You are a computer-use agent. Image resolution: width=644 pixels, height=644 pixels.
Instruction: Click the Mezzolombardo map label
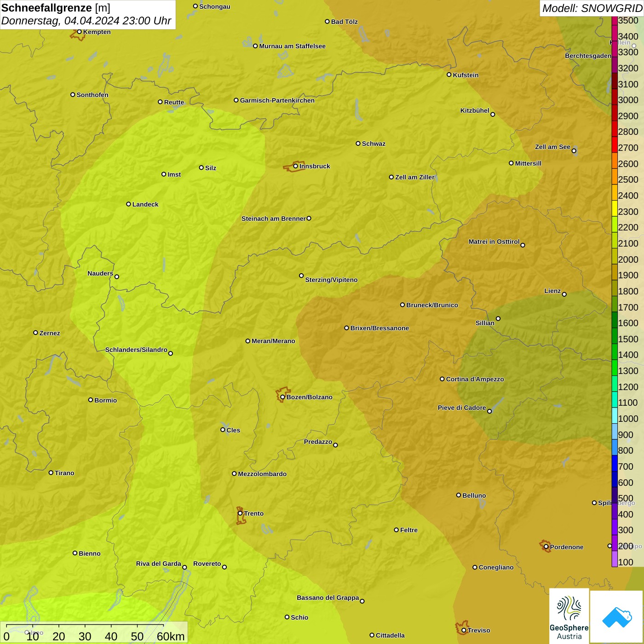tap(262, 474)
